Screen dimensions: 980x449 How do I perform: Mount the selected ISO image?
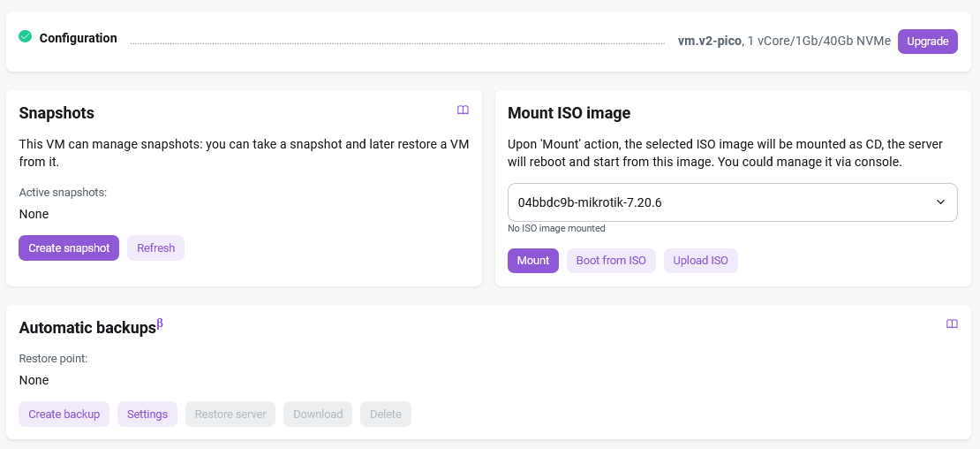(x=533, y=261)
